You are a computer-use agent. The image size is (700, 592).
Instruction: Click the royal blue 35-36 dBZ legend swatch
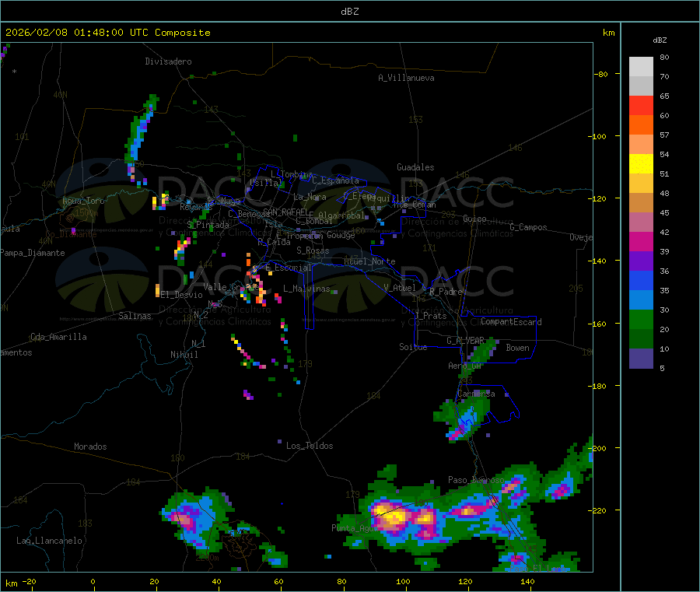641,280
